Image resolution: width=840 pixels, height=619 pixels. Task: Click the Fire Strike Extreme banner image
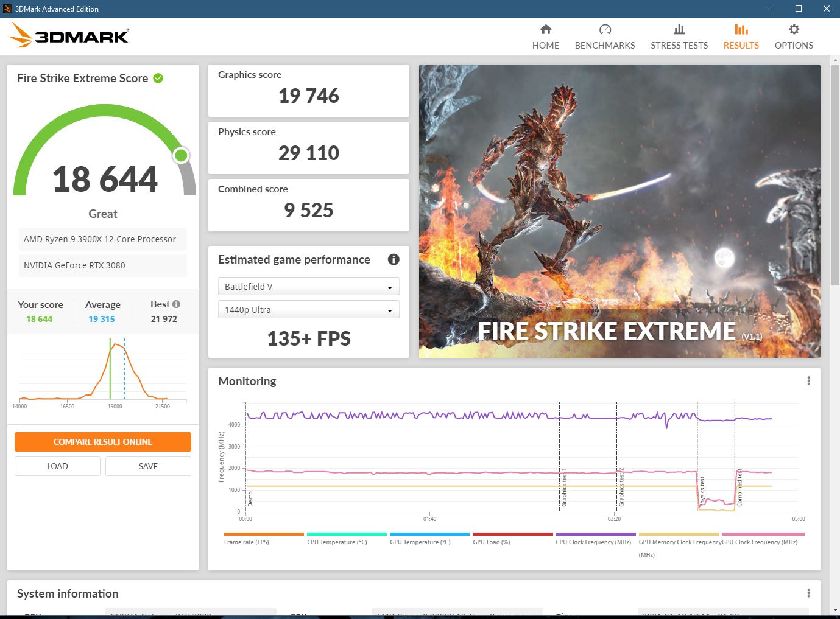[619, 211]
